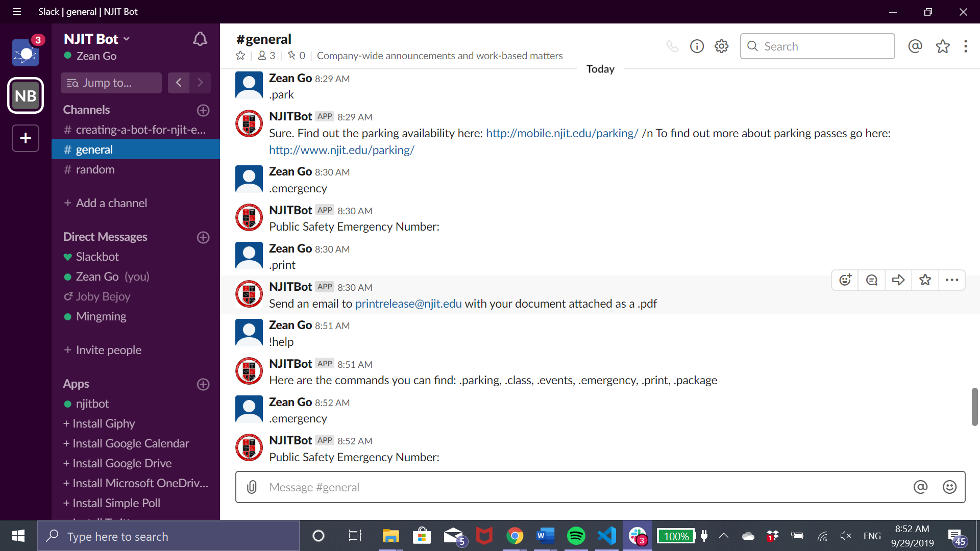Open channel settings gear icon
Screen dimensions: 980x551
pos(721,46)
